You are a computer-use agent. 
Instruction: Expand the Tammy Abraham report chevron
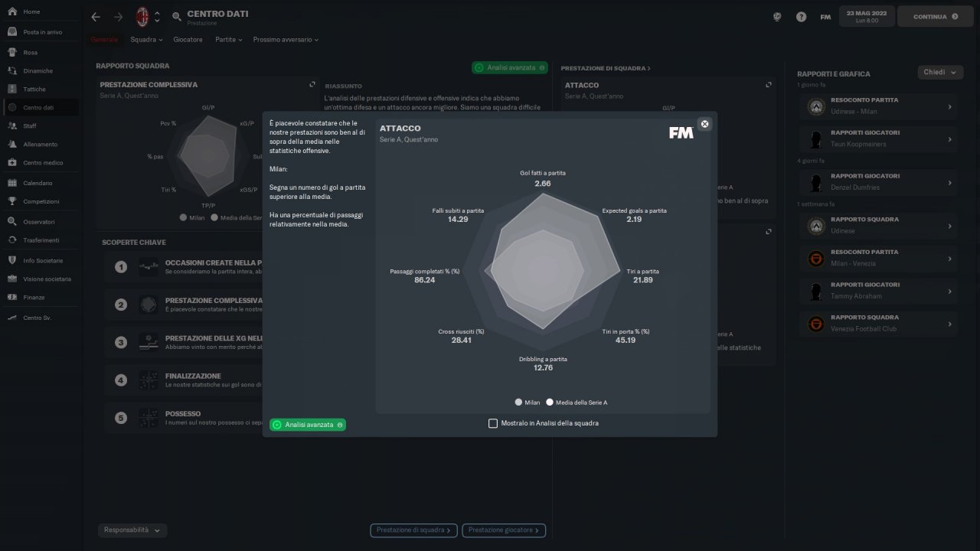pos(950,292)
